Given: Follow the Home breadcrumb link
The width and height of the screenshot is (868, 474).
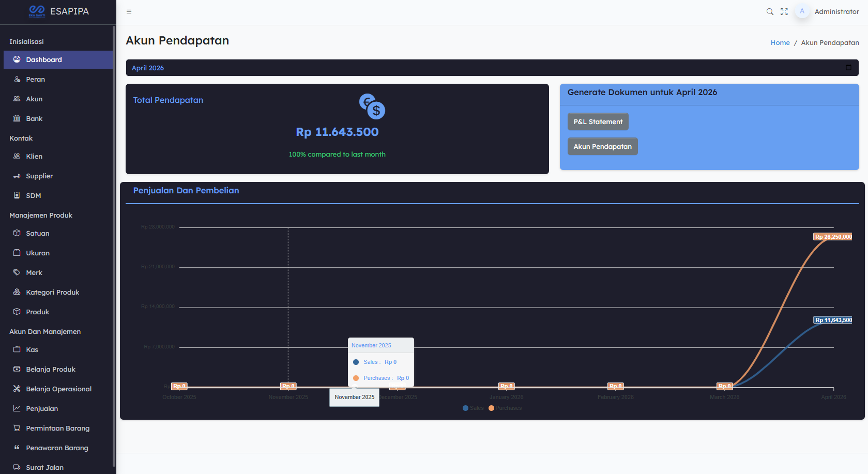Looking at the screenshot, I should point(780,42).
